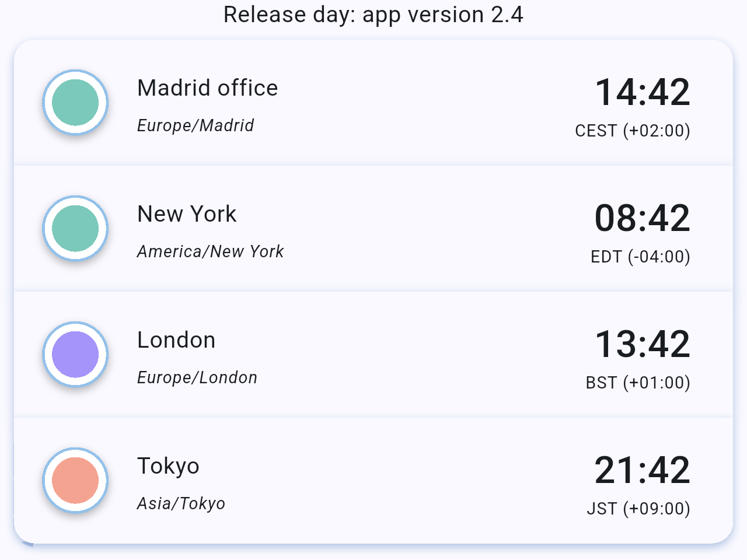Click the 21:42 Tokyo time
Screen dimensions: 747x560
(x=642, y=470)
